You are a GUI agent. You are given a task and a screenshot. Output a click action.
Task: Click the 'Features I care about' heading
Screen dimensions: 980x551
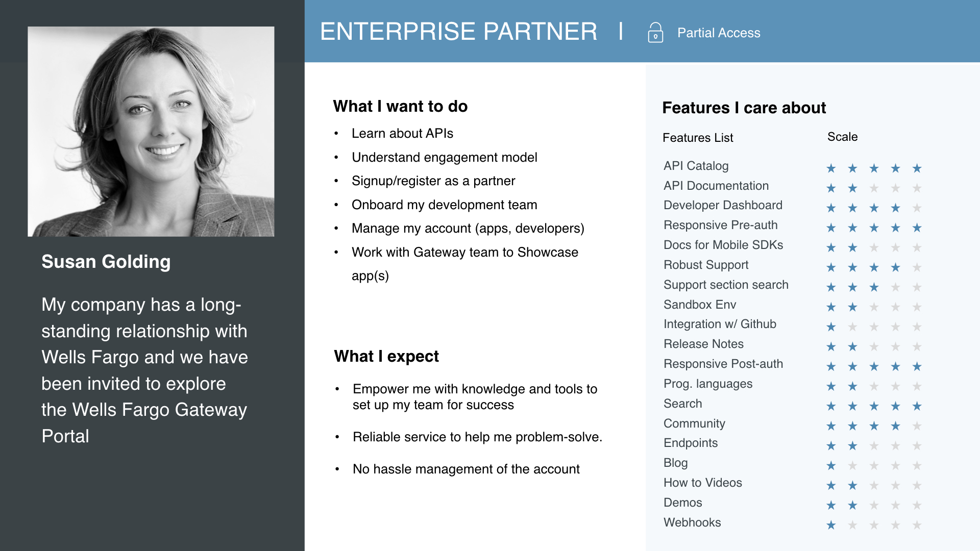744,108
